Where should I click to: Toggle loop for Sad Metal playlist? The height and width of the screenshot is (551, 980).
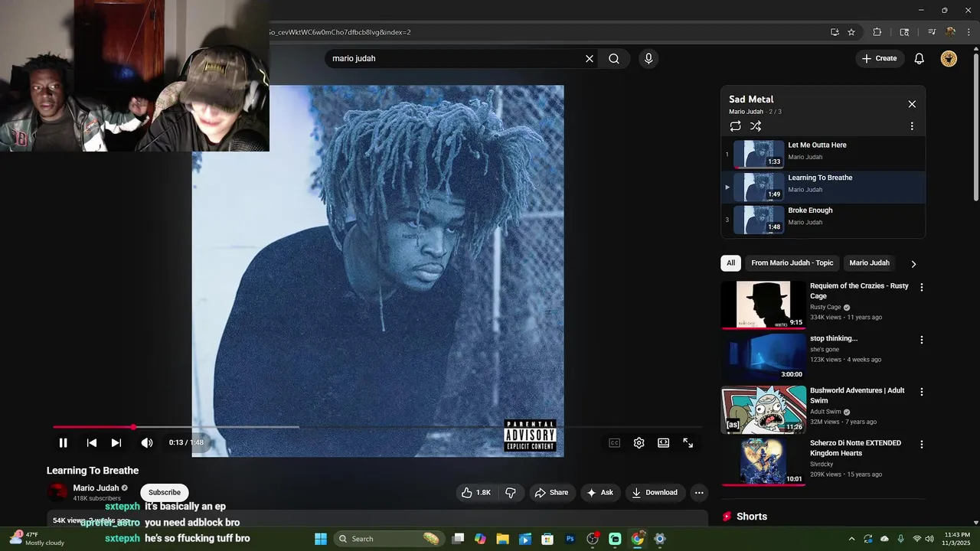pyautogui.click(x=735, y=126)
